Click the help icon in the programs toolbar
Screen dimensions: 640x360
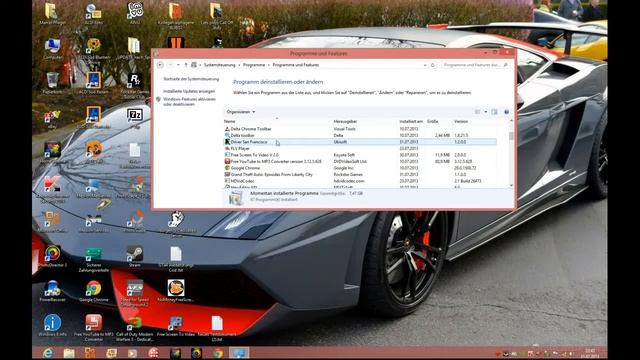point(507,112)
